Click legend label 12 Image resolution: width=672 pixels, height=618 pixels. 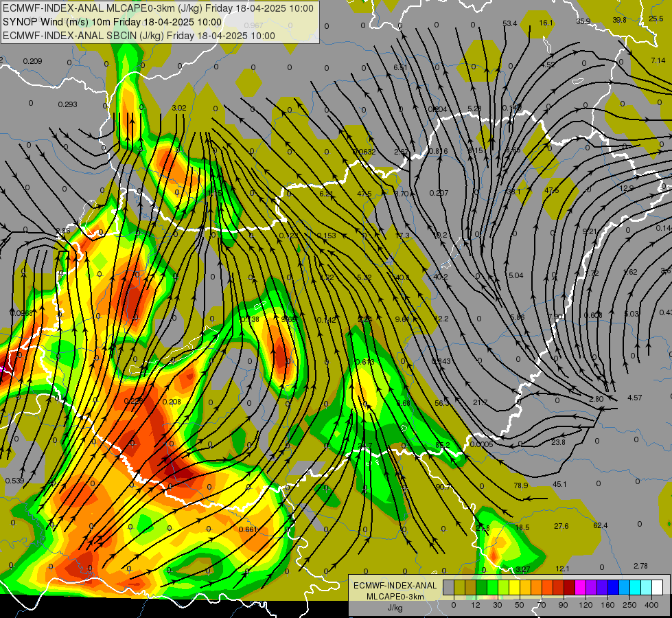point(476,605)
